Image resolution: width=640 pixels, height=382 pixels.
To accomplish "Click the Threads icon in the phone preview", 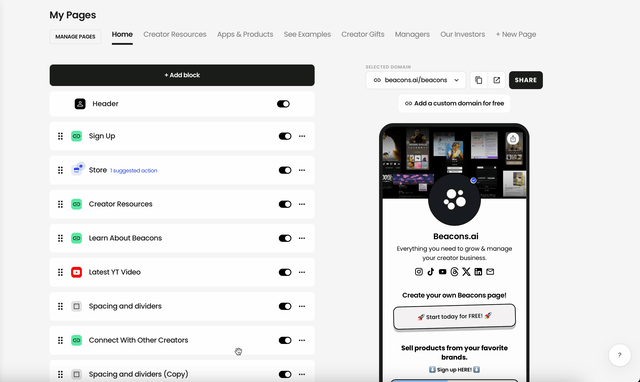I will tap(454, 272).
